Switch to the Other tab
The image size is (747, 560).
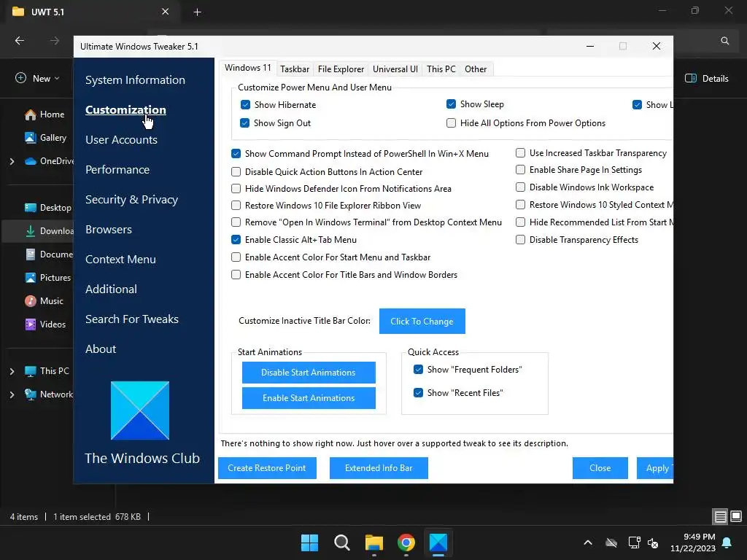click(x=476, y=69)
